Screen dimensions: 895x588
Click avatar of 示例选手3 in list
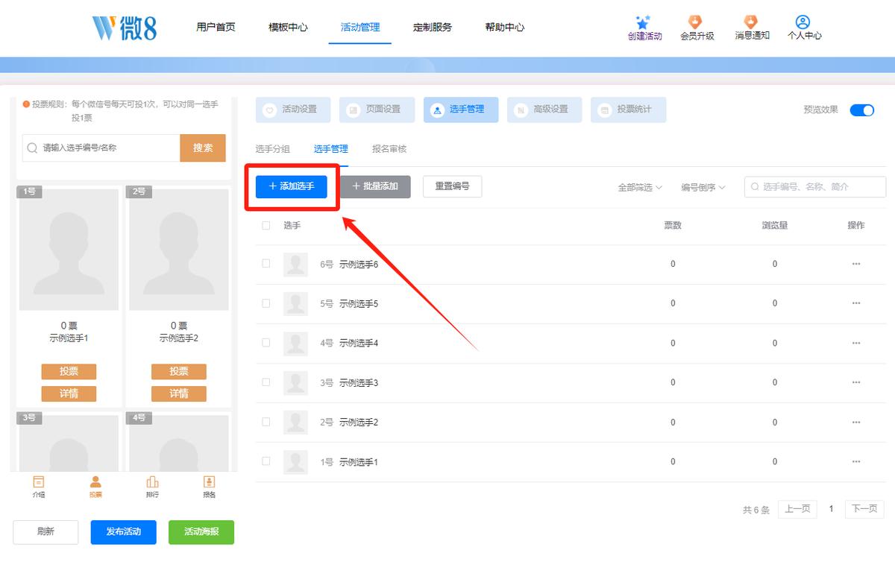(295, 383)
